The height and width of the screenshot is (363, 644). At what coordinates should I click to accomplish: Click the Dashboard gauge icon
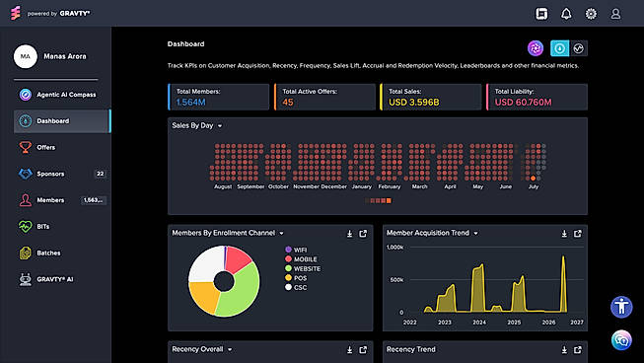click(25, 120)
